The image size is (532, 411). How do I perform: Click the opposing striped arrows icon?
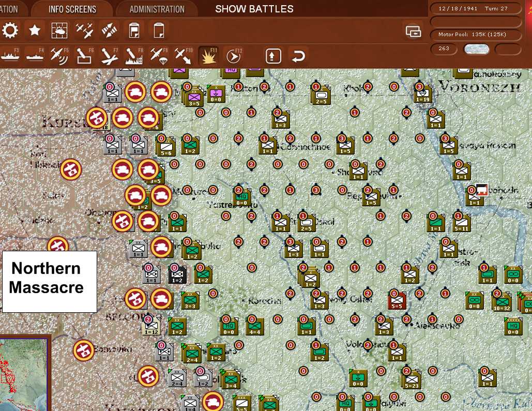[109, 31]
